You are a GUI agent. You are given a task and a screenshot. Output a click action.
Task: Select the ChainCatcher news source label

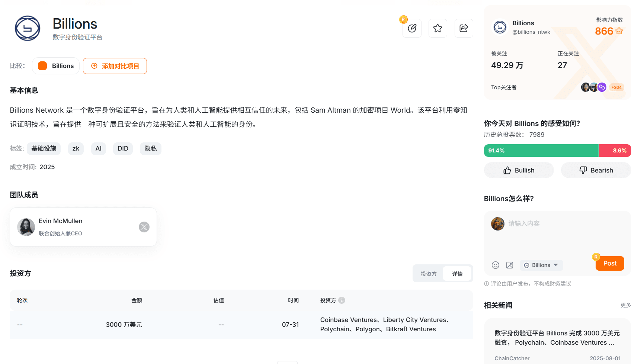tap(512, 358)
